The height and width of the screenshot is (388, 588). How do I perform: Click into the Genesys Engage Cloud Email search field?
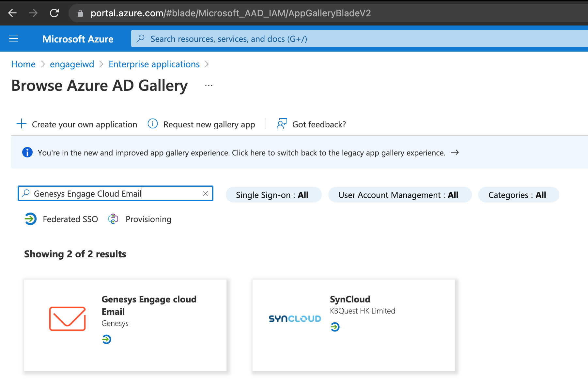click(116, 193)
